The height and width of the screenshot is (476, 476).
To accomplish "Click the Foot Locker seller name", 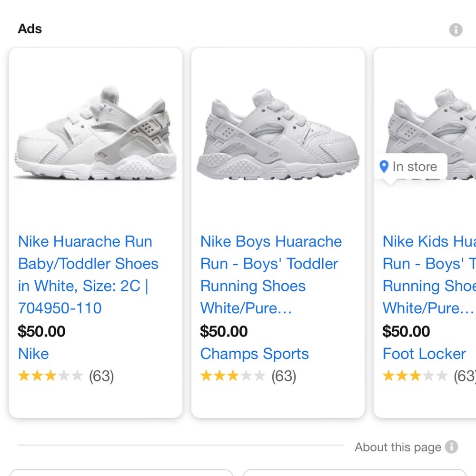I will point(424,354).
